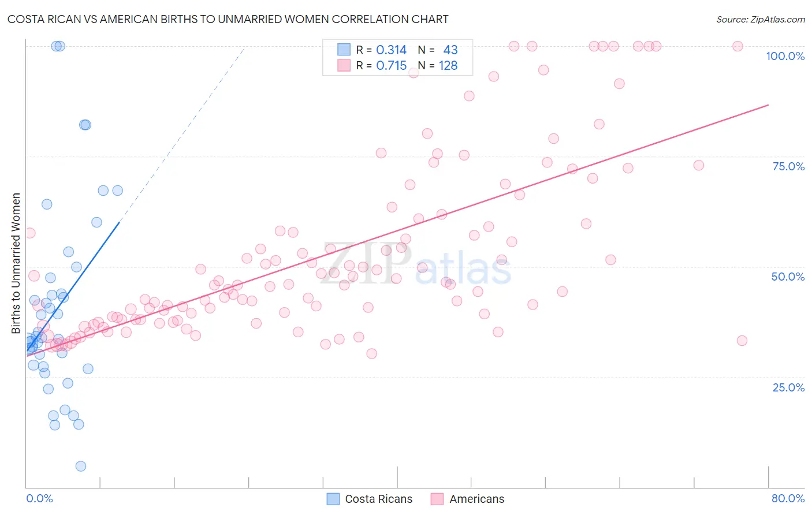The height and width of the screenshot is (515, 812).
Task: Click the Births to Unmarried Women axis label
Action: [x=16, y=263]
